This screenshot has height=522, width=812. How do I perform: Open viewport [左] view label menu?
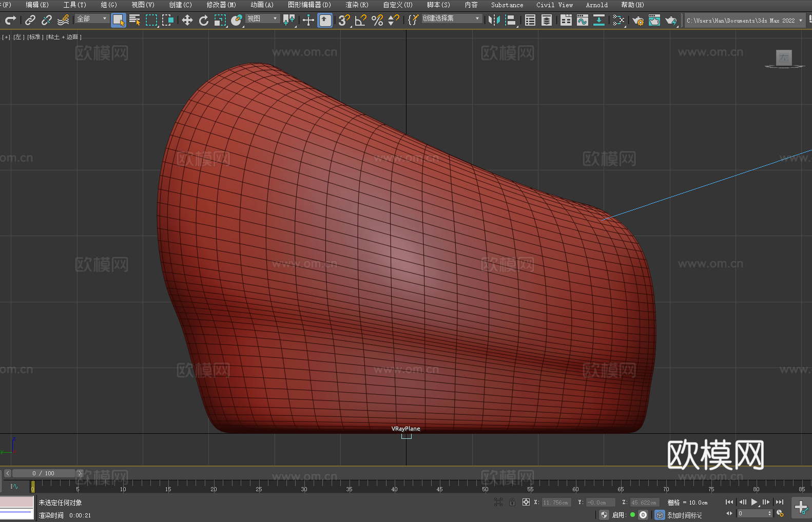coord(18,37)
